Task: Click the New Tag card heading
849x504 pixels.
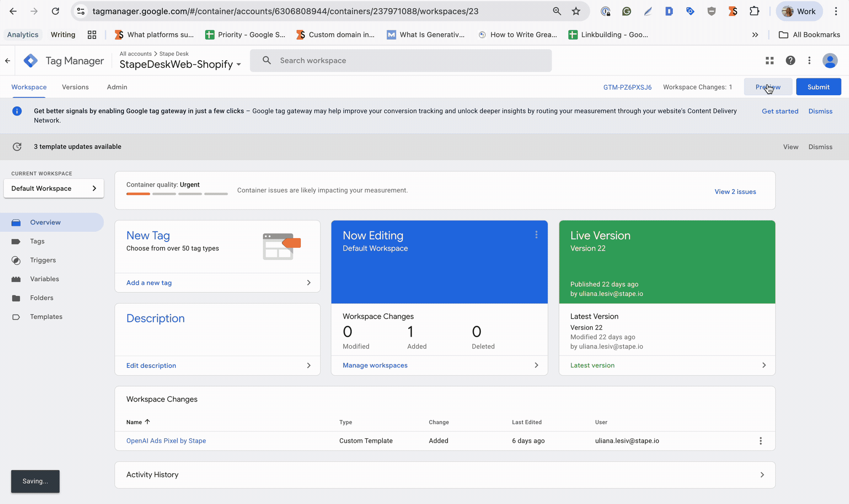Action: tap(148, 236)
